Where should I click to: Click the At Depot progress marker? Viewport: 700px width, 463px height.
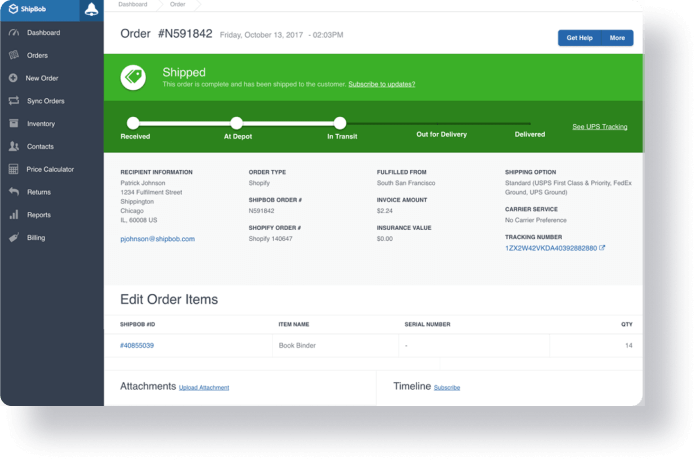(x=237, y=123)
